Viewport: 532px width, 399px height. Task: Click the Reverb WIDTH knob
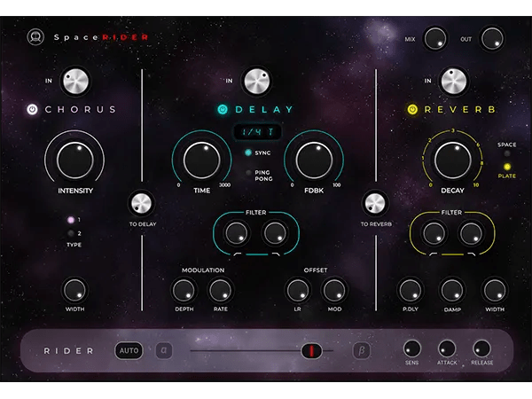495,291
